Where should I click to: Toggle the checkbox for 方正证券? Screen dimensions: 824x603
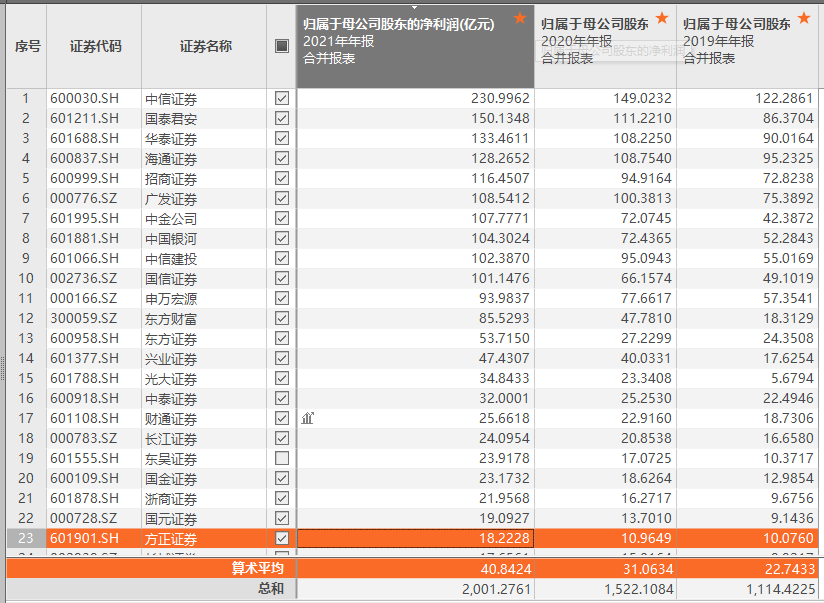[282, 538]
